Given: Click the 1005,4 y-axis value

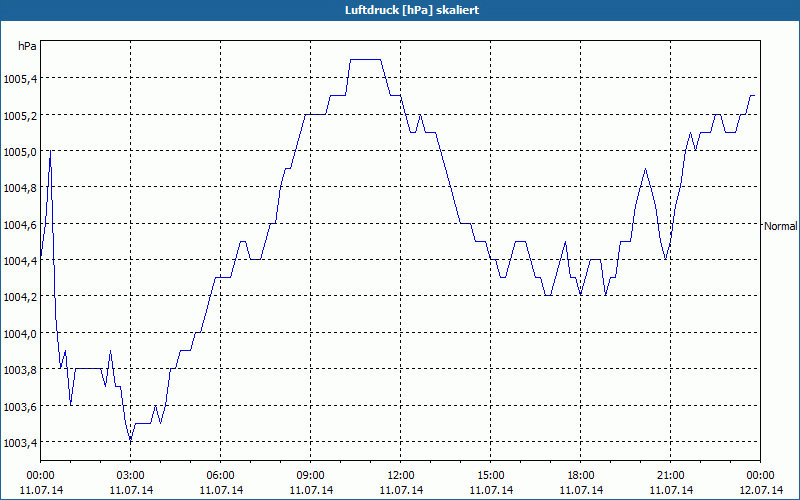Looking at the screenshot, I should coord(19,79).
